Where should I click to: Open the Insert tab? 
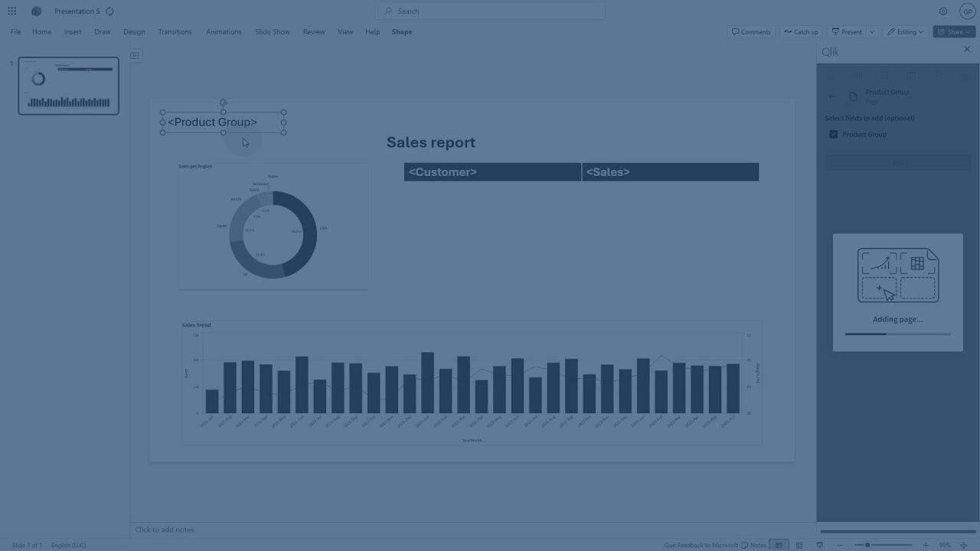coord(73,32)
